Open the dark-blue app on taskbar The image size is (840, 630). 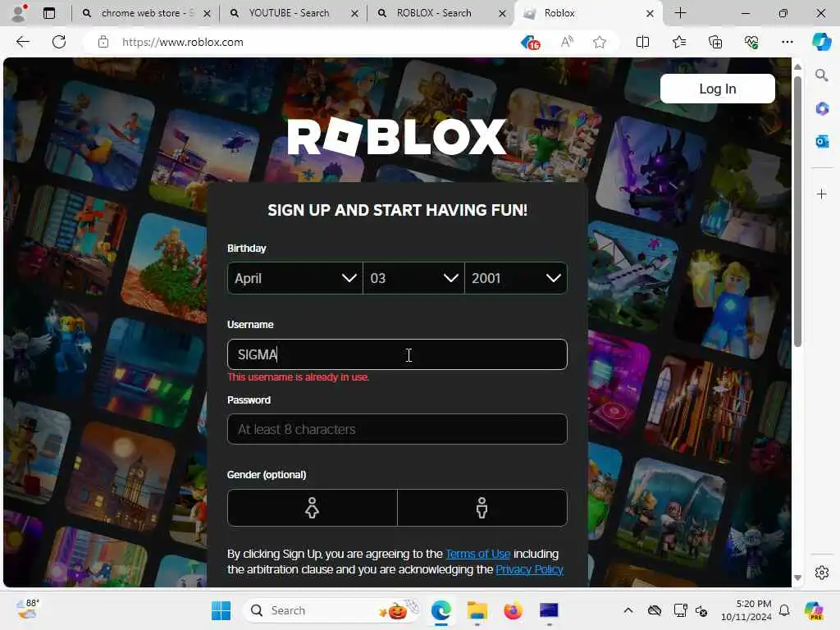[549, 610]
